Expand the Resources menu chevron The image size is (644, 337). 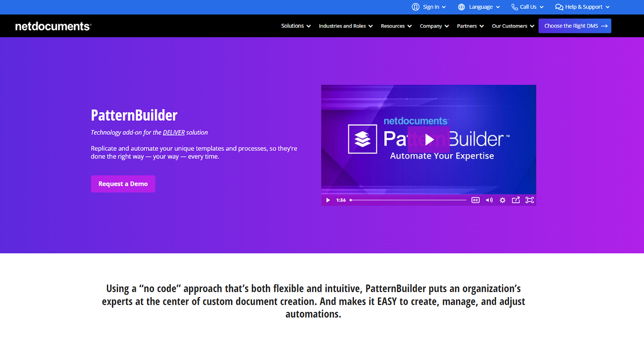pos(410,26)
